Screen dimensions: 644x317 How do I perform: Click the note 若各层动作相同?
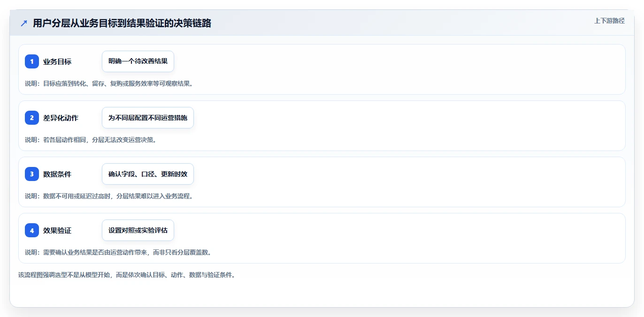click(90, 140)
